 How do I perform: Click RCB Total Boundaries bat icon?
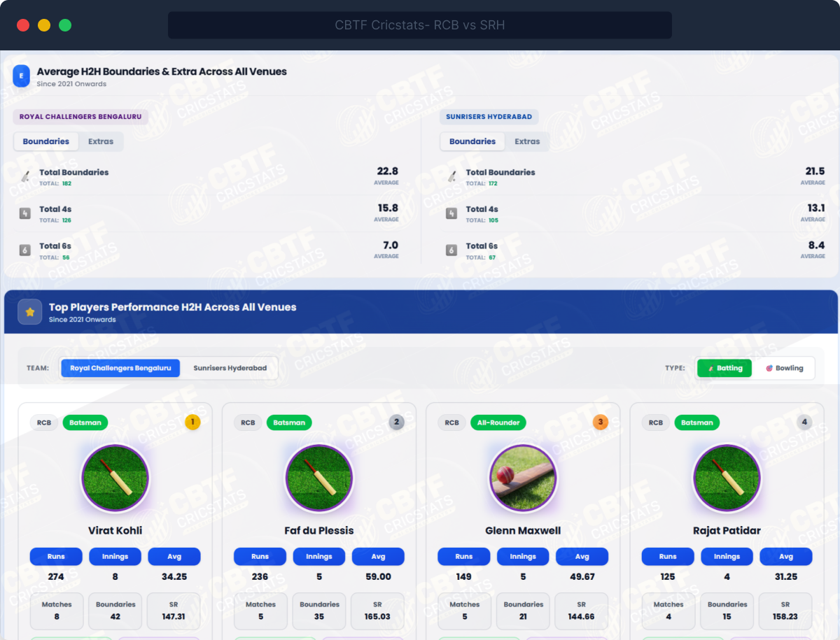tap(25, 177)
